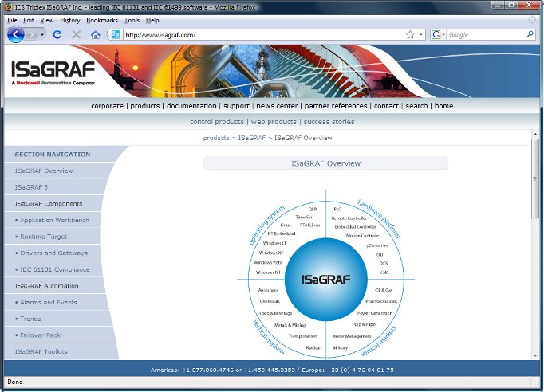The height and width of the screenshot is (392, 544).
Task: Open ISaGRAF Components in the sidebar
Action: coord(49,203)
